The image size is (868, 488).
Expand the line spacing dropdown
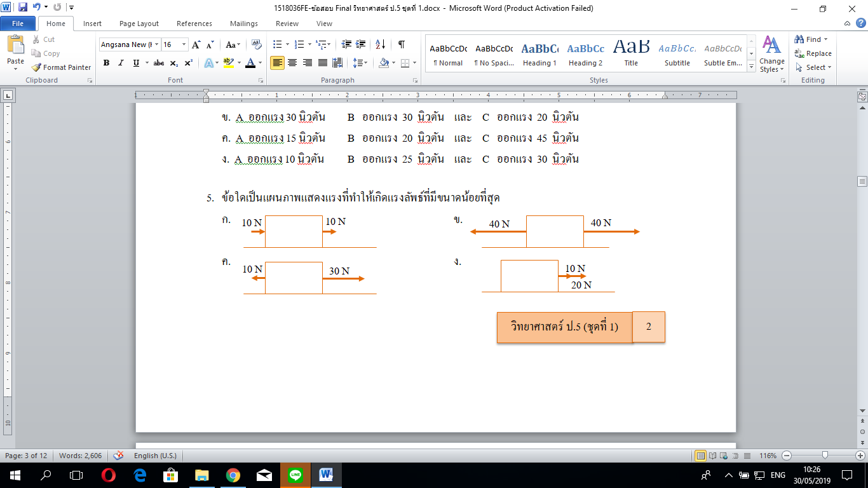360,63
